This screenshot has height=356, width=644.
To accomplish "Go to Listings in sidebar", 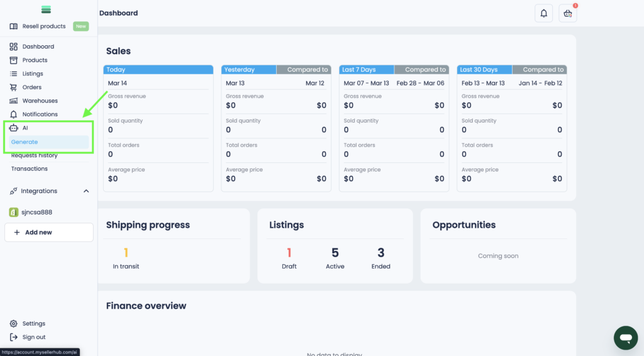I will pos(33,74).
